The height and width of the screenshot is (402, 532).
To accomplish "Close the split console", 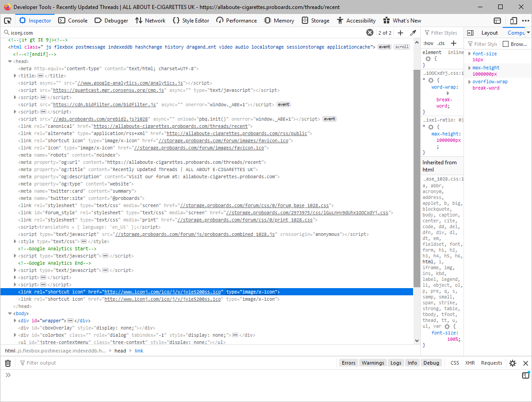I will 526,363.
